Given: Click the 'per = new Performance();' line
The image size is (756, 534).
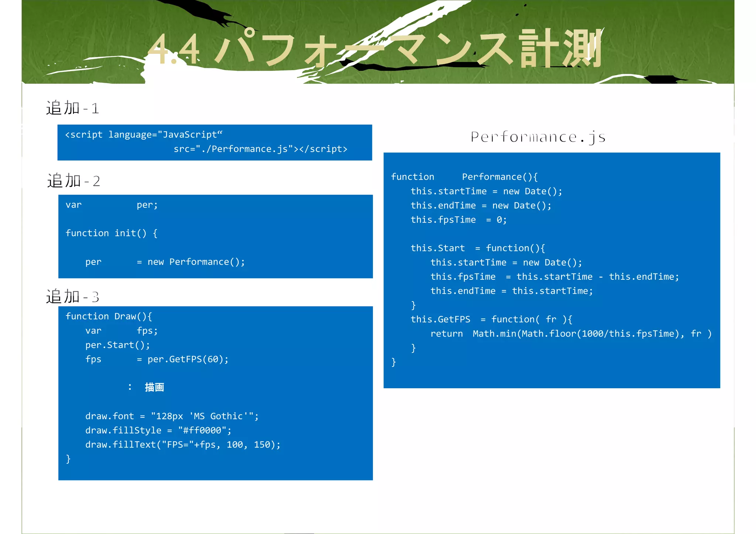Looking at the screenshot, I should tap(165, 262).
